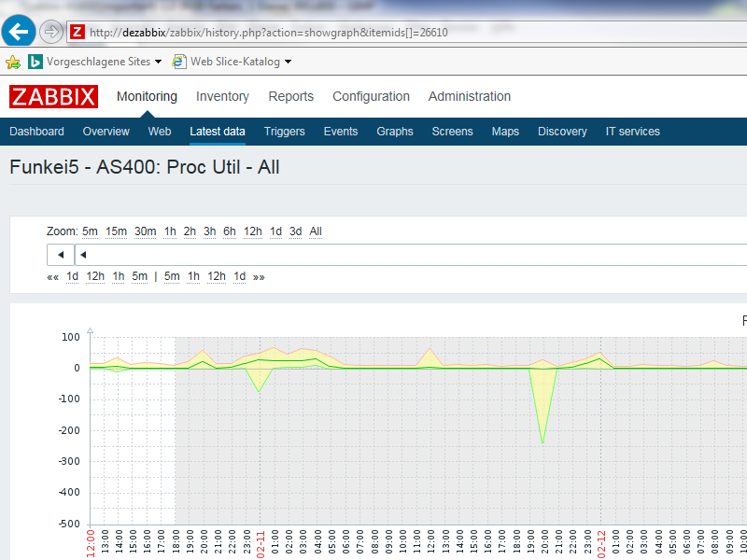Click the scrollbar's left handle arrow
This screenshot has height=560, width=747.
[83, 255]
